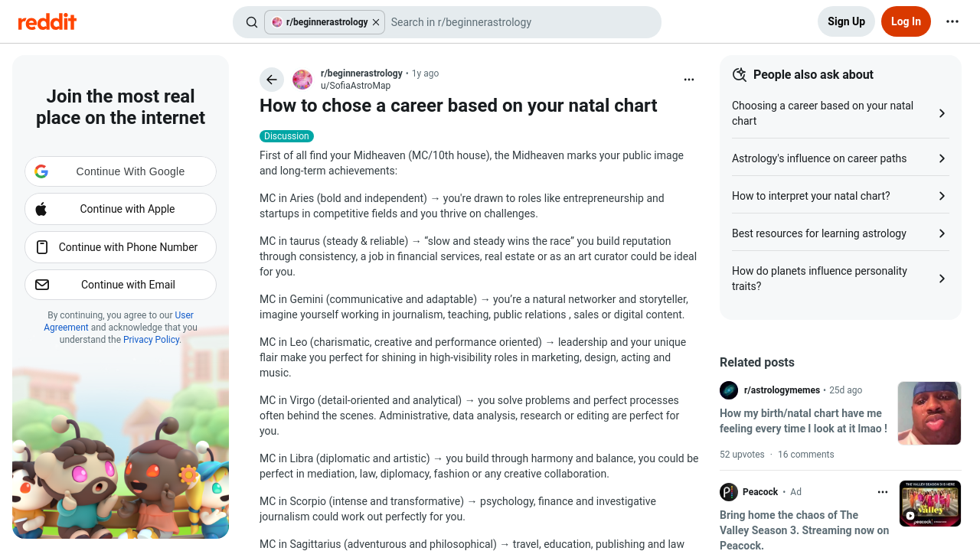980x551 pixels.
Task: Click the phone icon
Action: [42, 247]
